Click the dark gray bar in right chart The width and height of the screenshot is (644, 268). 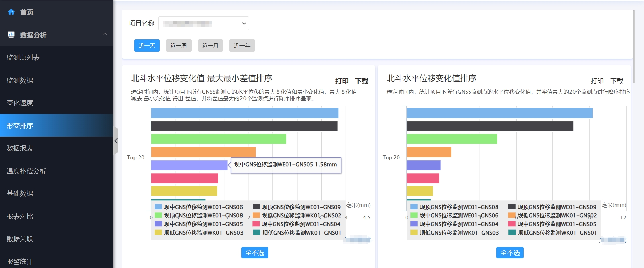(490, 126)
